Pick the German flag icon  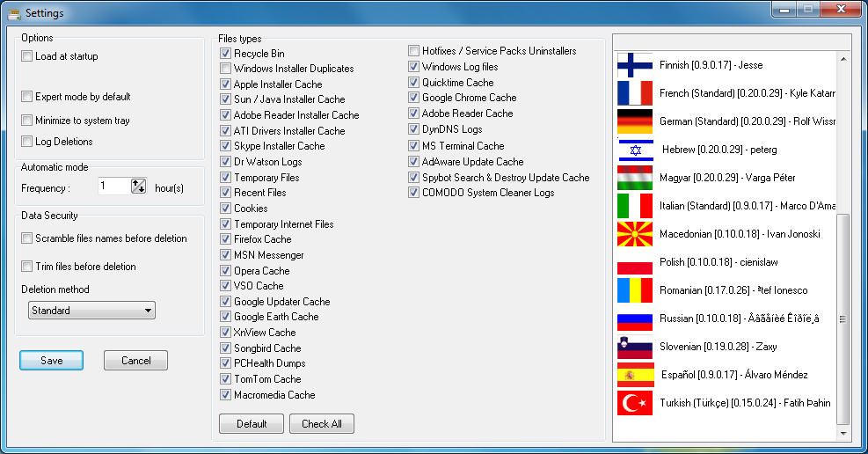(x=635, y=121)
